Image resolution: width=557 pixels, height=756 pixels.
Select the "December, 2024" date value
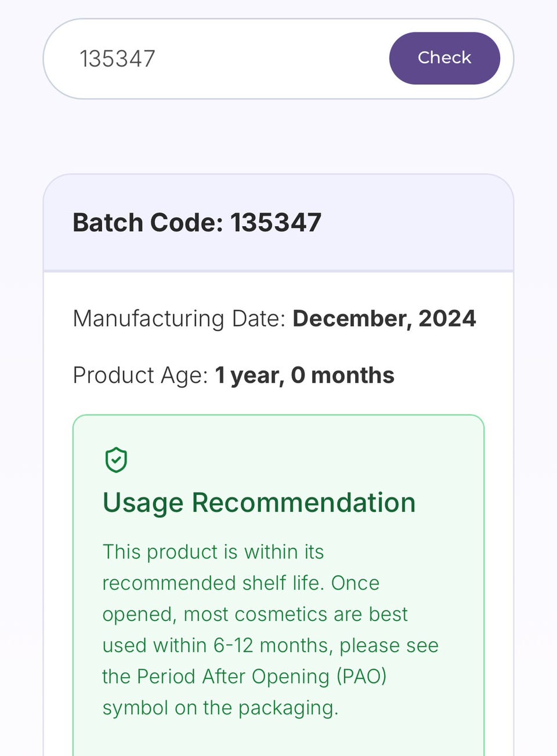tap(384, 319)
